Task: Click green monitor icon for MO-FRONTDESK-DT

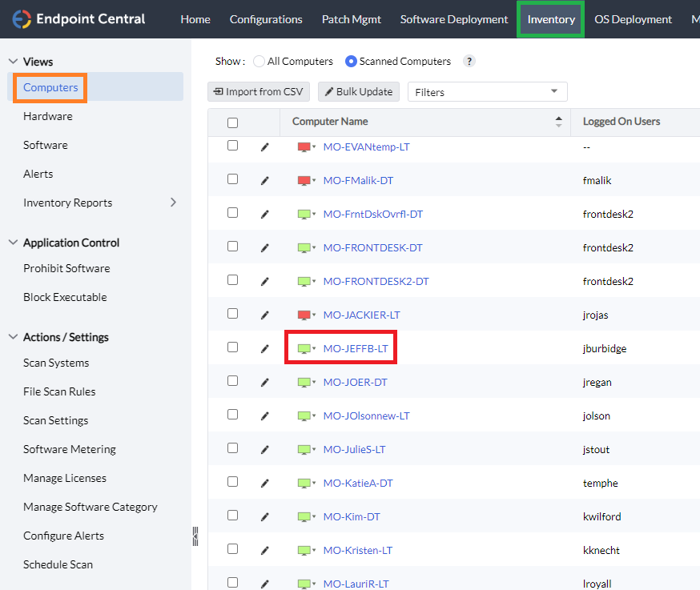Action: [x=304, y=248]
